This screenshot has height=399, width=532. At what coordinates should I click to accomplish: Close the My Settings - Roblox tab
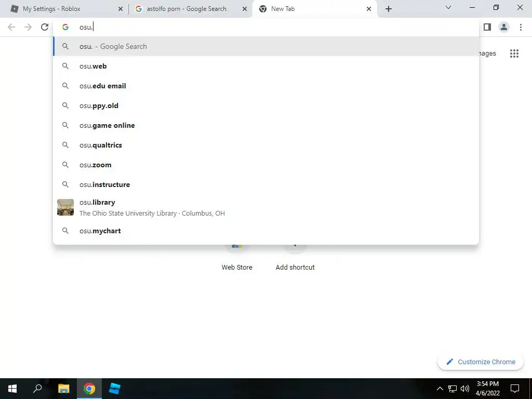pos(121,9)
